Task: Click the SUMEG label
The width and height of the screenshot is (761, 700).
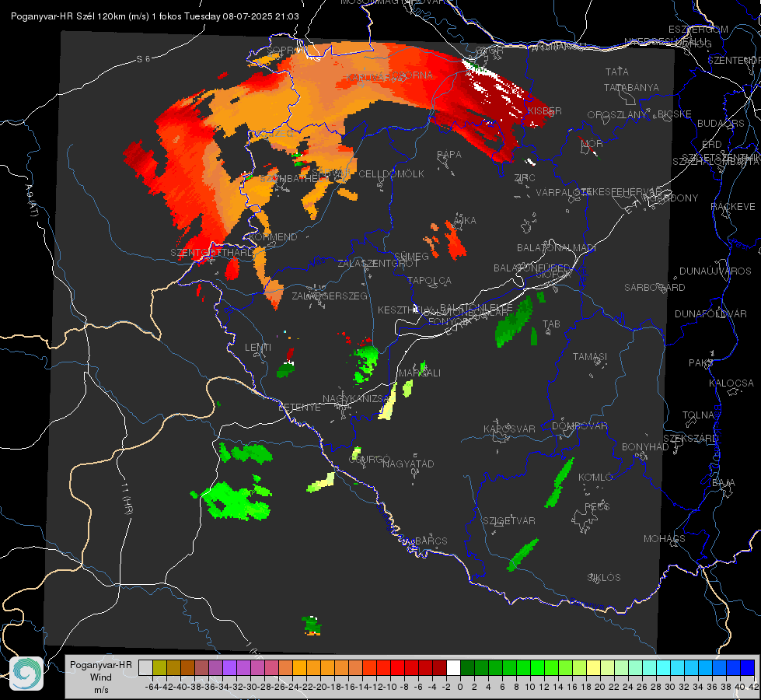Action: pyautogui.click(x=411, y=256)
